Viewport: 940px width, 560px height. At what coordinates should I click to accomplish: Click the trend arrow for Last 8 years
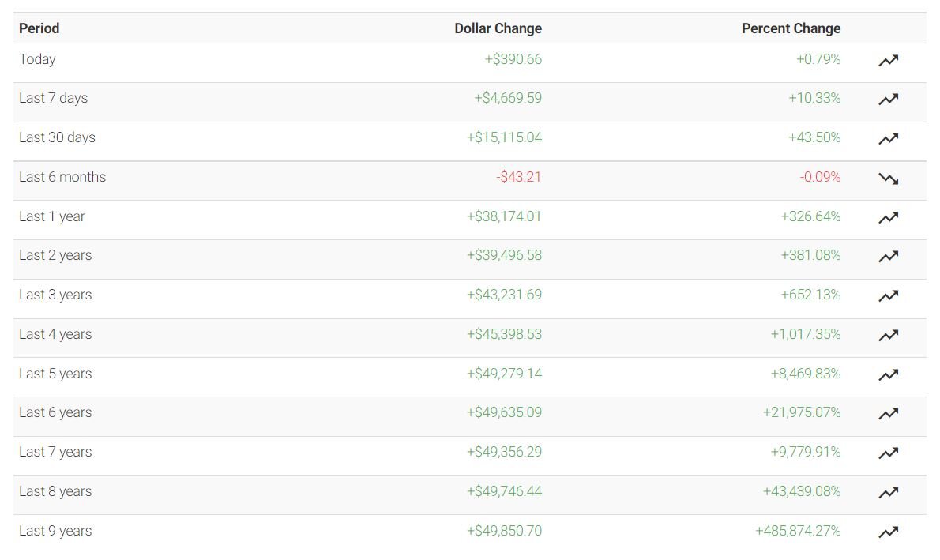click(x=889, y=492)
